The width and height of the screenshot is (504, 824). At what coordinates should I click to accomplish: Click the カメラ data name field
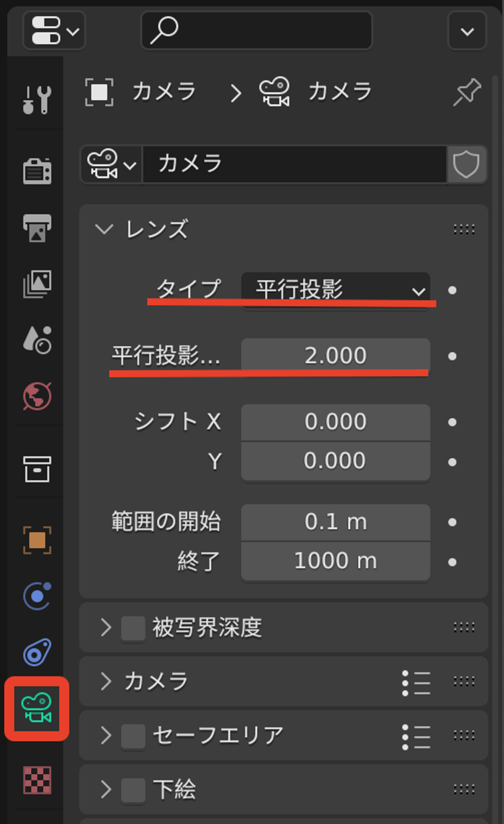[294, 164]
